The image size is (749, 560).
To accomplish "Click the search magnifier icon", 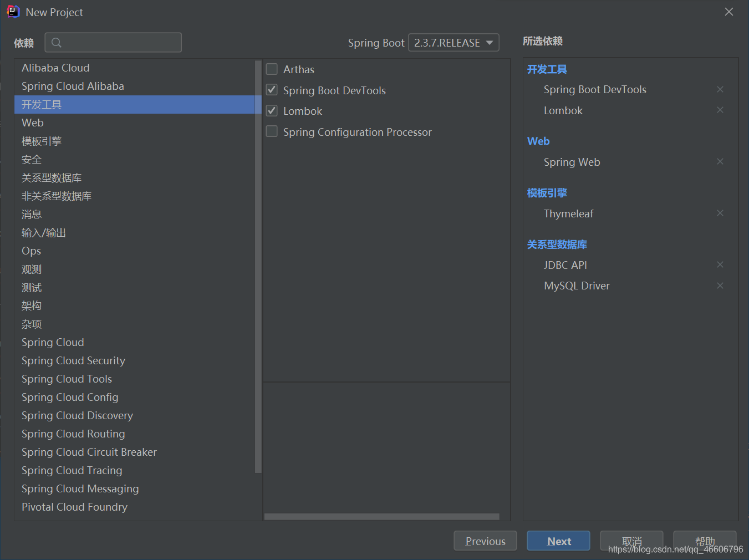I will coord(56,42).
